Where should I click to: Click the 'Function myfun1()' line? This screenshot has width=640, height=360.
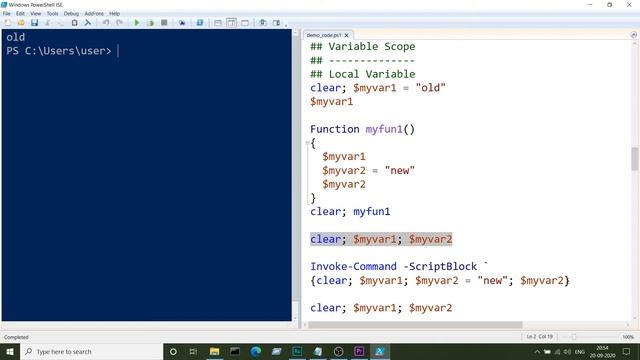362,129
